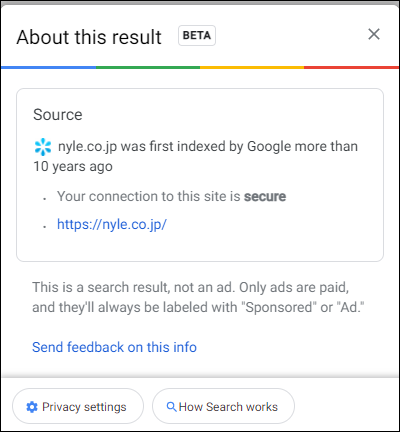Open the Privacy settings button label
The image size is (400, 432).
pyautogui.click(x=84, y=407)
